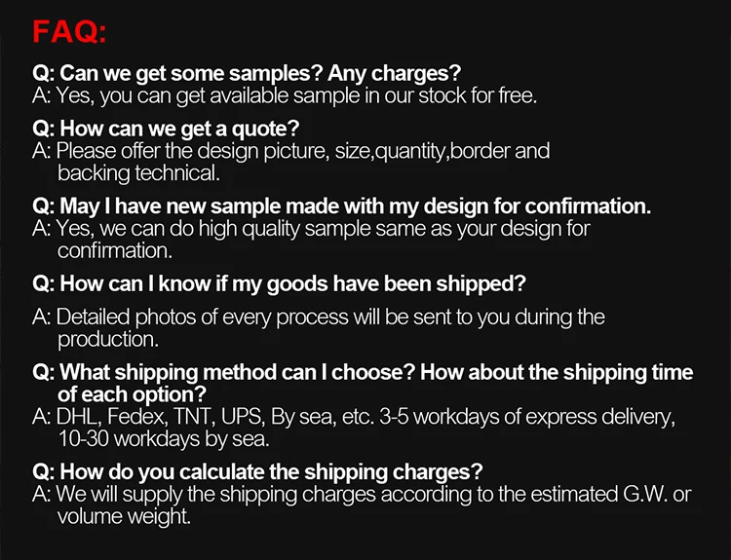This screenshot has width=731, height=560.
Task: Select question about calculating shipping charges
Action: point(257,472)
